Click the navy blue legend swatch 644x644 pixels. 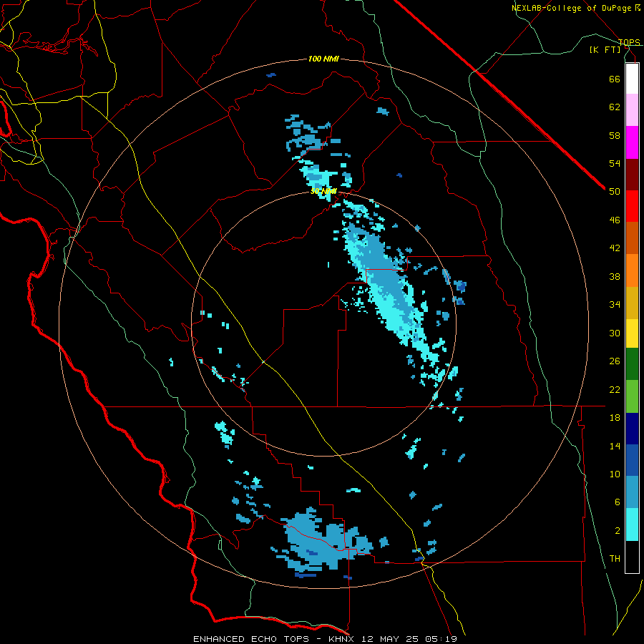pos(632,429)
